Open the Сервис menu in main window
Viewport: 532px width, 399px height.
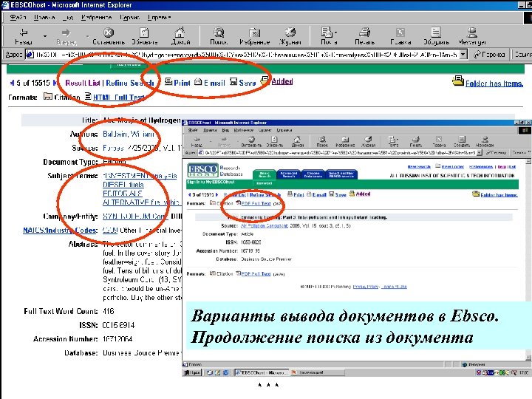(129, 17)
